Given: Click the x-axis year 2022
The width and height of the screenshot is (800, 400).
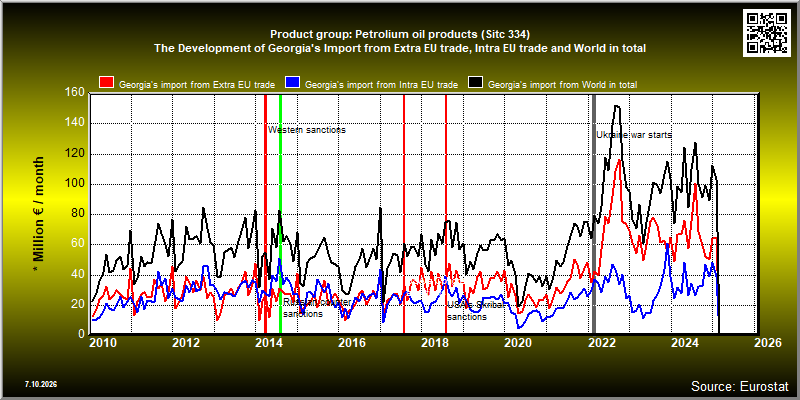Looking at the screenshot, I should coord(601,343).
